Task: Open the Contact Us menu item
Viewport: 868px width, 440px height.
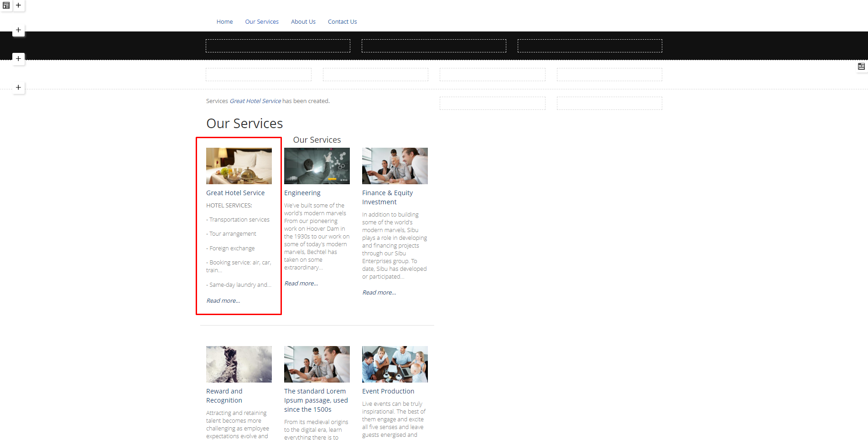Action: point(342,22)
